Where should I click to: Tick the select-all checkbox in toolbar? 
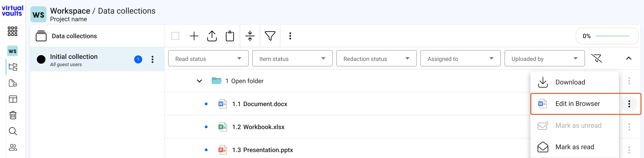(175, 36)
